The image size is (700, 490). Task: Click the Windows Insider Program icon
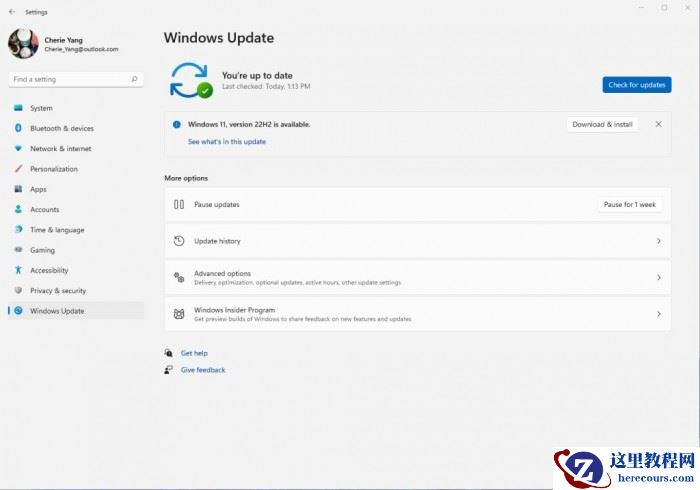[179, 314]
